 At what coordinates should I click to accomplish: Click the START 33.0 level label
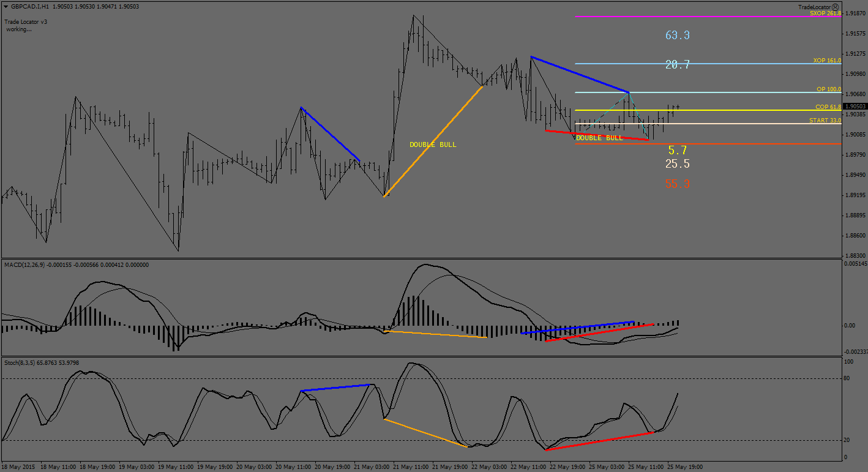click(x=825, y=121)
